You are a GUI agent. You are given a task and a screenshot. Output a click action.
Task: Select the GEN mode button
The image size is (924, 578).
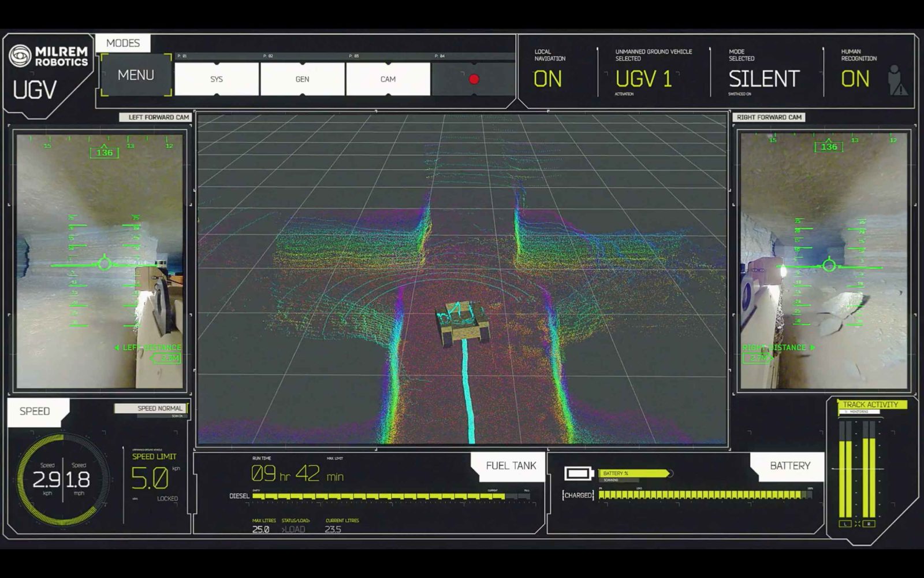tap(303, 79)
